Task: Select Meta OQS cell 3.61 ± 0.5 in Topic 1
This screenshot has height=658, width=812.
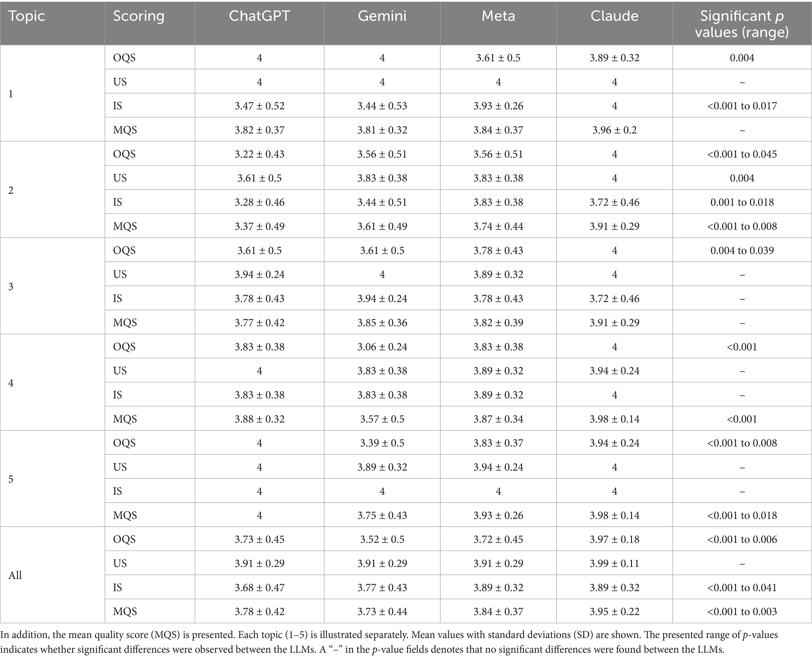Action: click(498, 58)
